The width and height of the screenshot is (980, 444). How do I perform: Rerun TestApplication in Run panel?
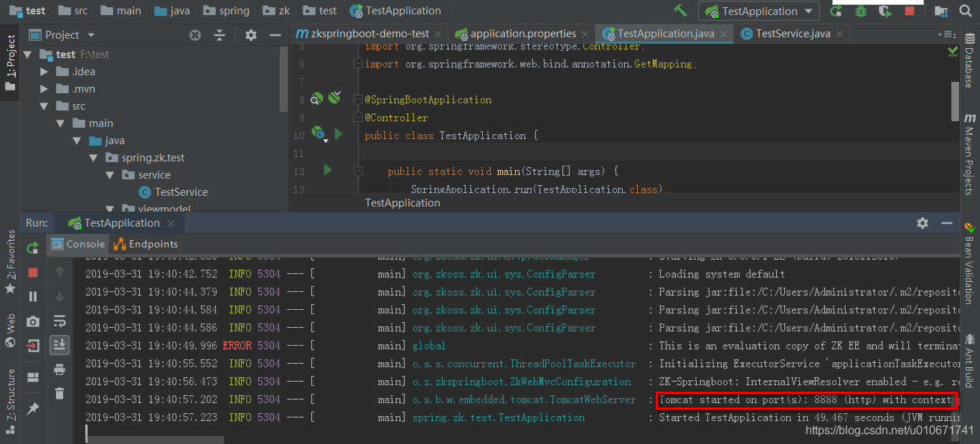tap(33, 248)
